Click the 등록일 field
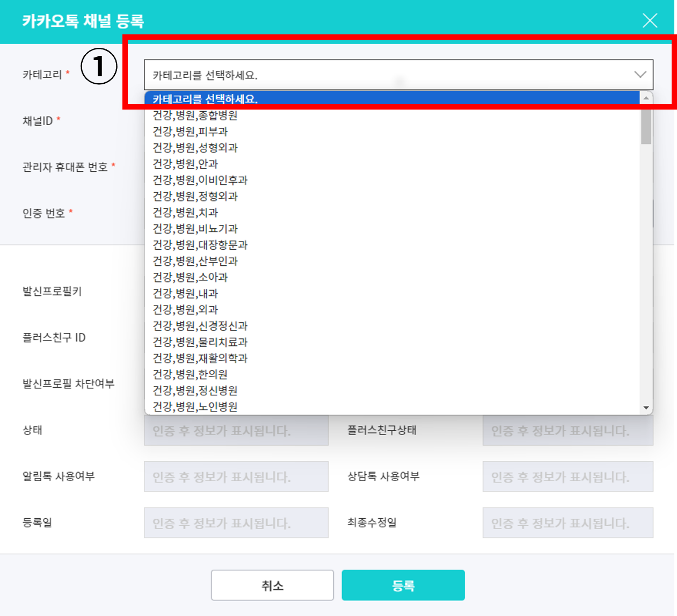 236,523
